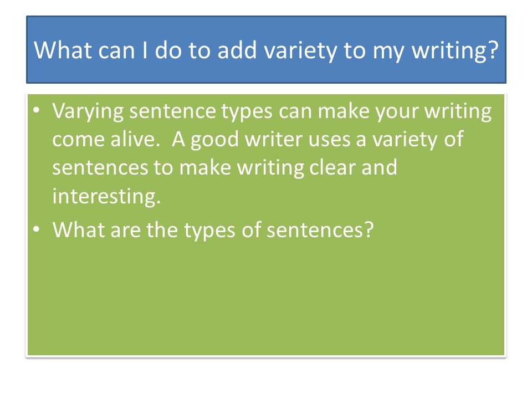Select "add" in the slide title
Image resolution: width=532 pixels, height=399 pixels.
(x=237, y=50)
